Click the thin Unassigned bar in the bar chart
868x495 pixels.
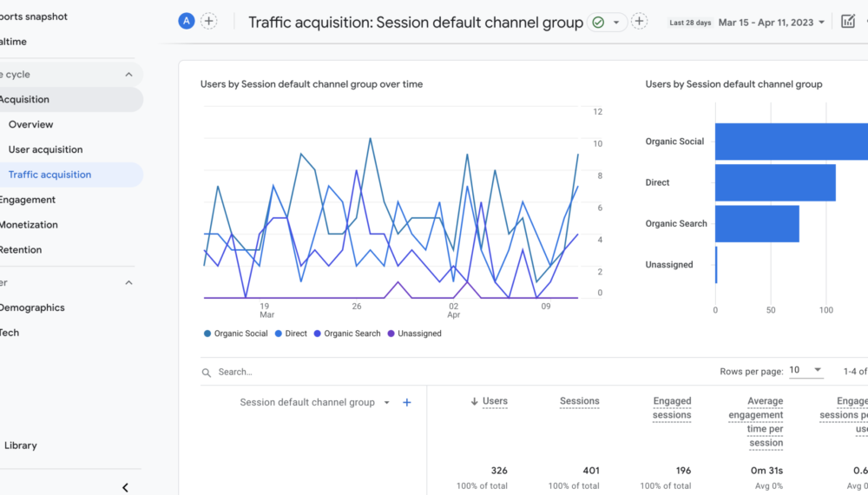pyautogui.click(x=716, y=265)
